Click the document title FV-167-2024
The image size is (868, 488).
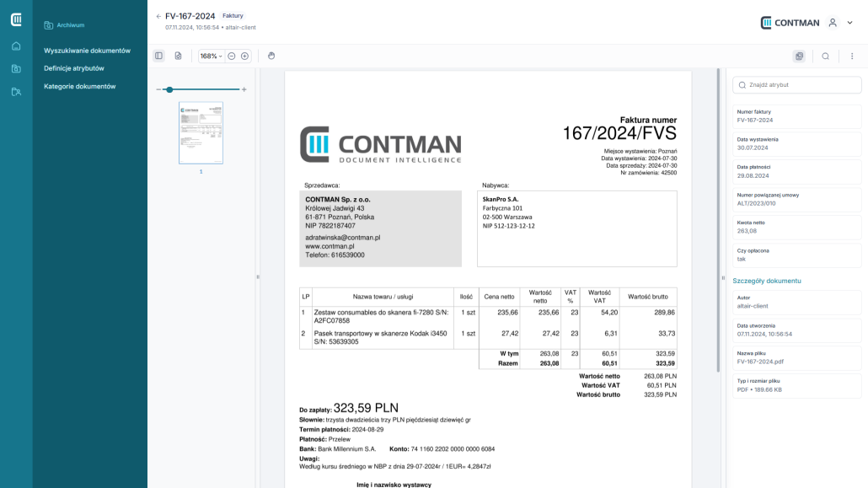(x=190, y=16)
